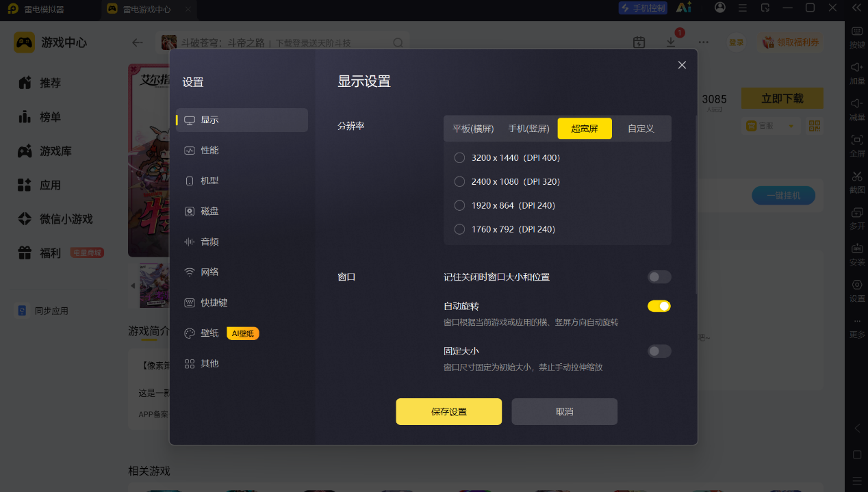
Task: Open 多开 multi-instance tool
Action: tap(857, 218)
